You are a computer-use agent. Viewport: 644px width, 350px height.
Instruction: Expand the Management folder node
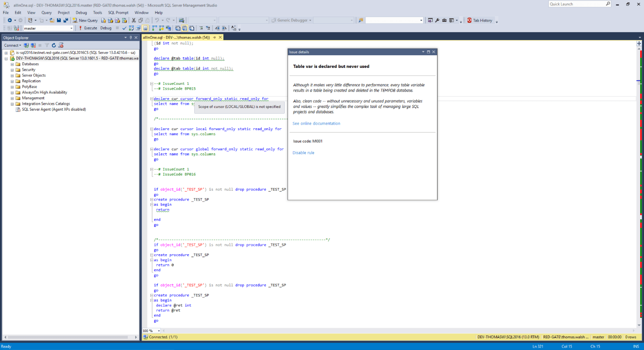(12, 98)
